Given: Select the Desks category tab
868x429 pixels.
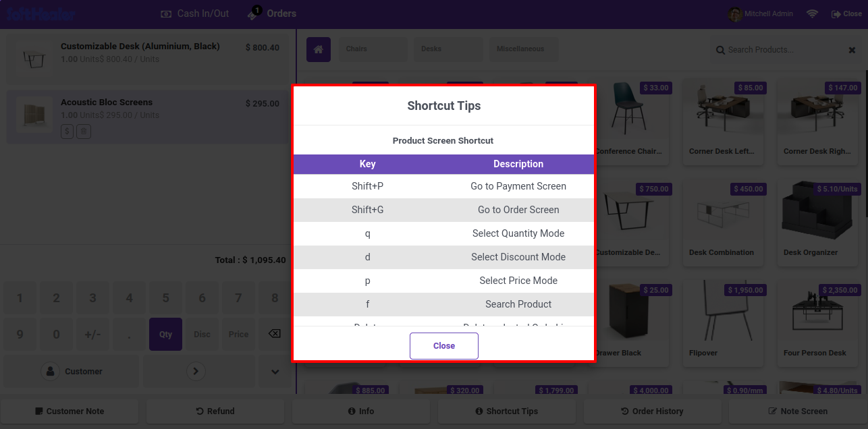Looking at the screenshot, I should click(x=448, y=49).
